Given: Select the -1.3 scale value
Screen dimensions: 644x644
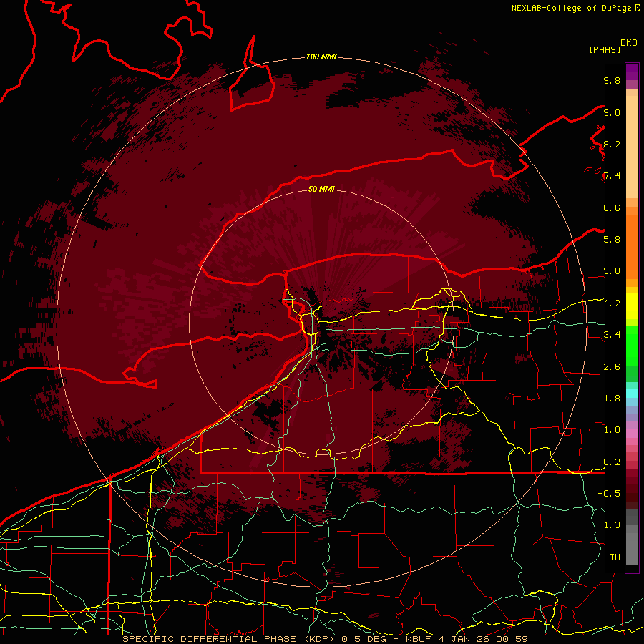Looking at the screenshot, I should tap(609, 525).
